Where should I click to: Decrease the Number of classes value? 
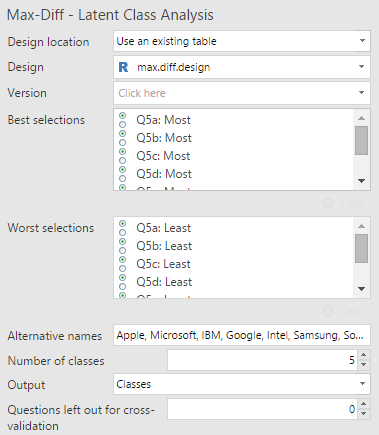pyautogui.click(x=364, y=365)
